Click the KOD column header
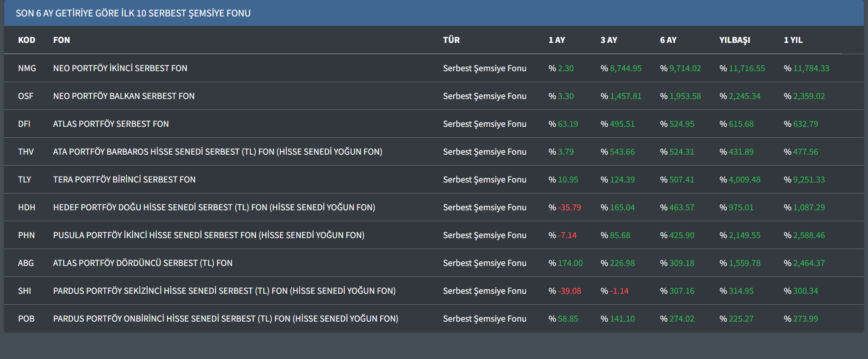868x359 pixels. pyautogui.click(x=26, y=40)
